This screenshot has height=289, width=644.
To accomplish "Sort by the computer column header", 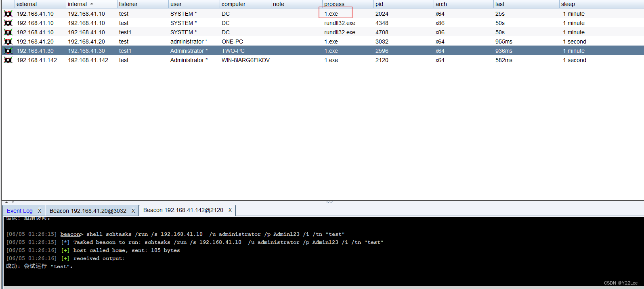I will 245,4.
